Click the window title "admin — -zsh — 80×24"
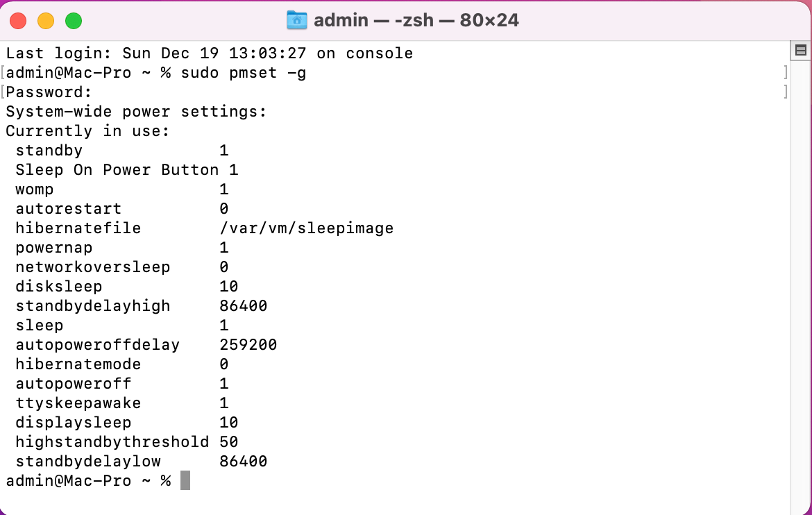 click(416, 20)
